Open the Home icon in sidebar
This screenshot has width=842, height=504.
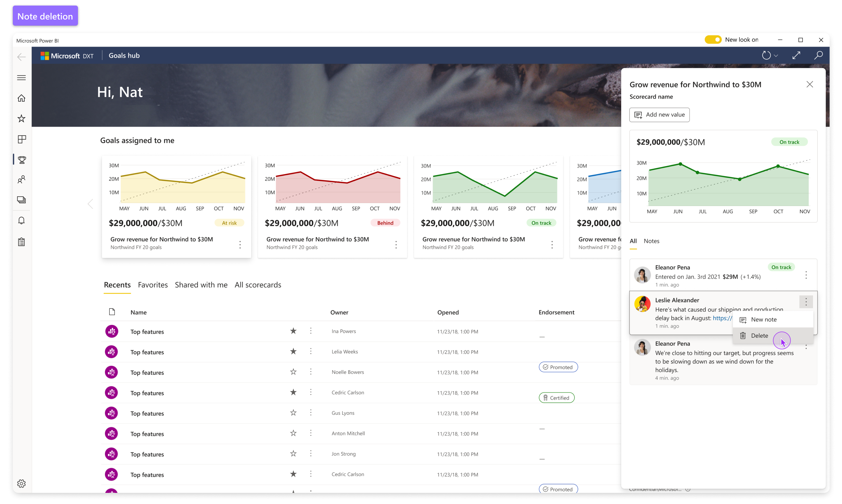click(21, 98)
